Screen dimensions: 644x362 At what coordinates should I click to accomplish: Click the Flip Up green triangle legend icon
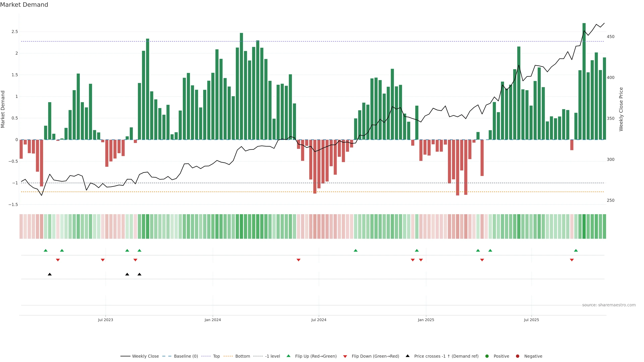point(288,356)
